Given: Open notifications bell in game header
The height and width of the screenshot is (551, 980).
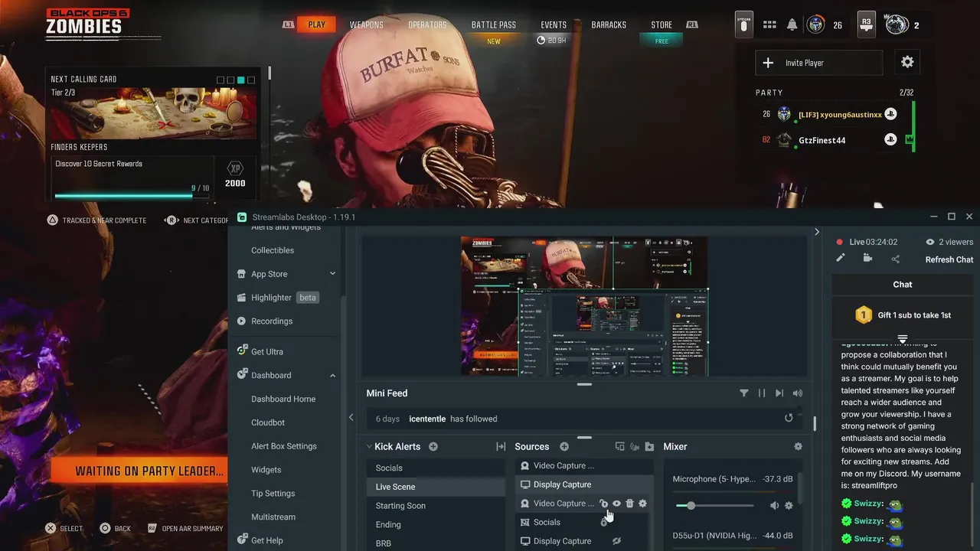Looking at the screenshot, I should [x=792, y=25].
